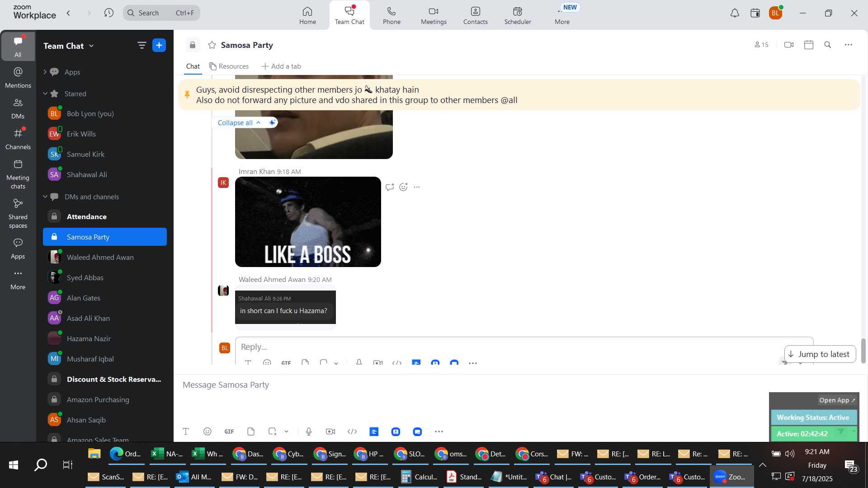Open the calendar icon near profile avatar
Image resolution: width=868 pixels, height=488 pixels.
coord(755,13)
